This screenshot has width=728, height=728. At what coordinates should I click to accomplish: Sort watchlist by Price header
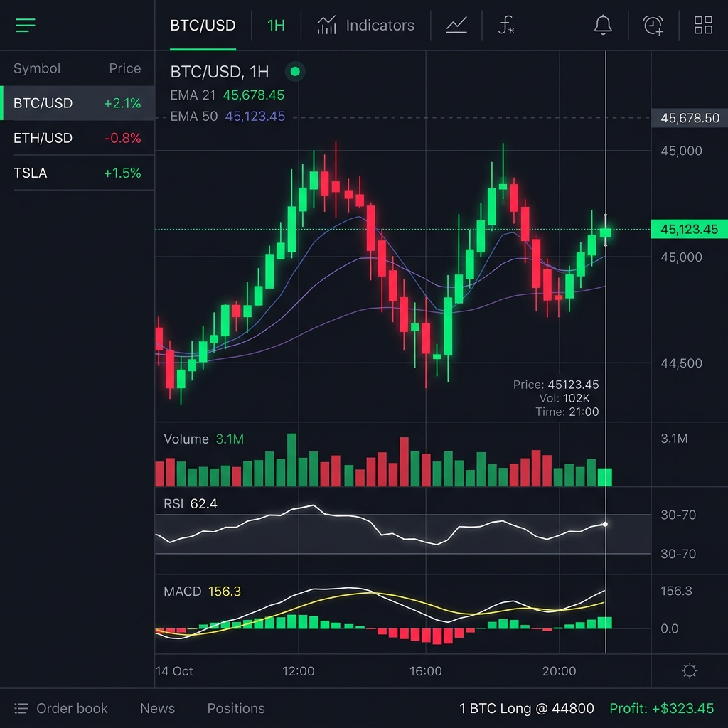coord(125,68)
